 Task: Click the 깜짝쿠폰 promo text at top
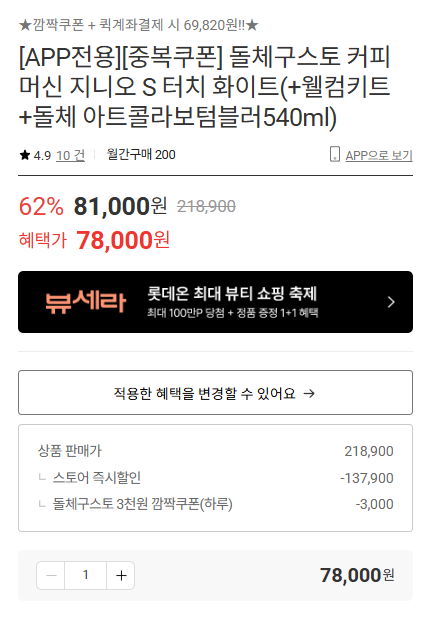(x=138, y=25)
